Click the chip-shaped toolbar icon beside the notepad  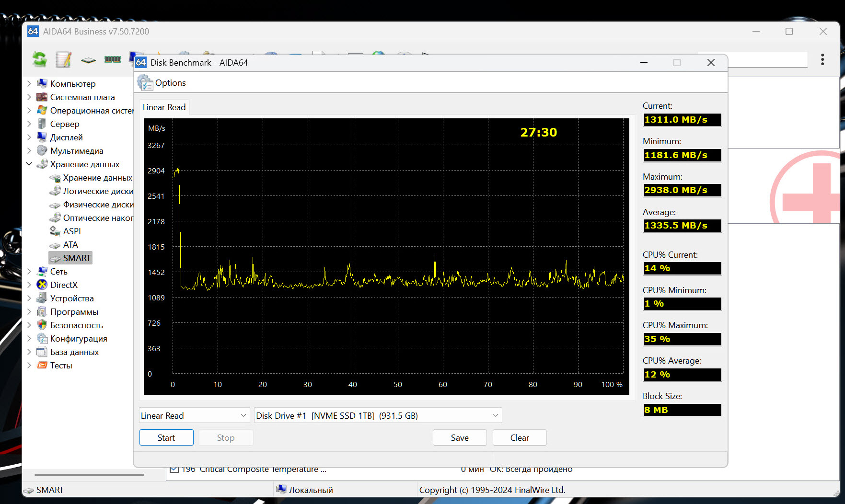[88, 60]
